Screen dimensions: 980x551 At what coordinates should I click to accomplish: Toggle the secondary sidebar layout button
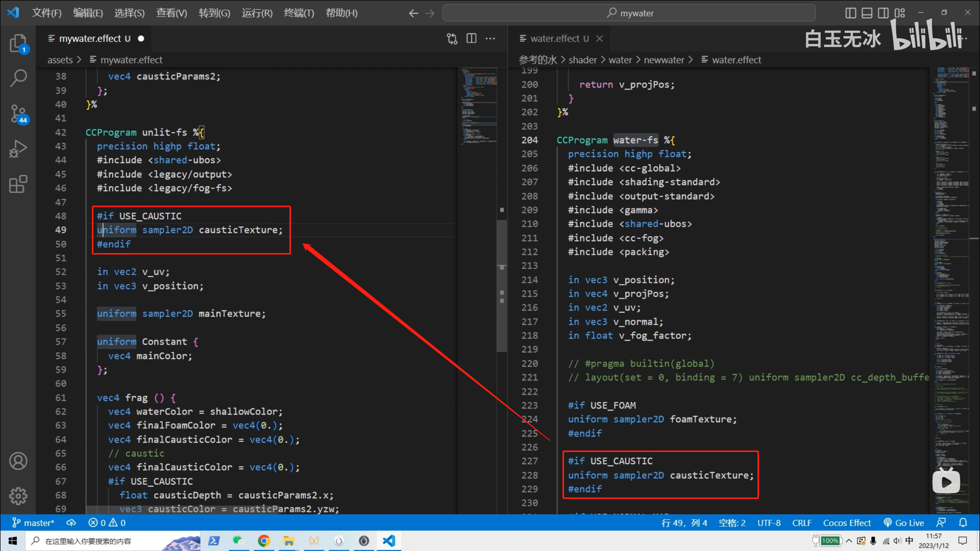[883, 13]
